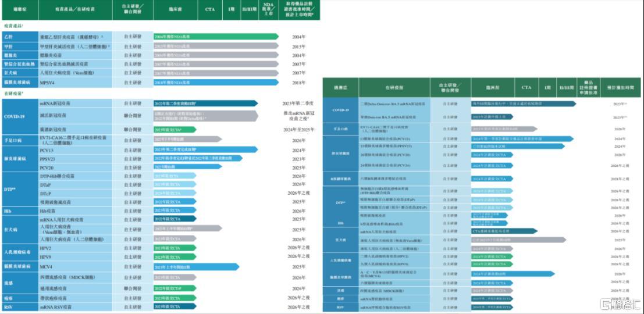Screen dimensions: 644x314
Task: Select the DTP-Hib聯合疫苗 cell in left table
Action: tap(77, 176)
